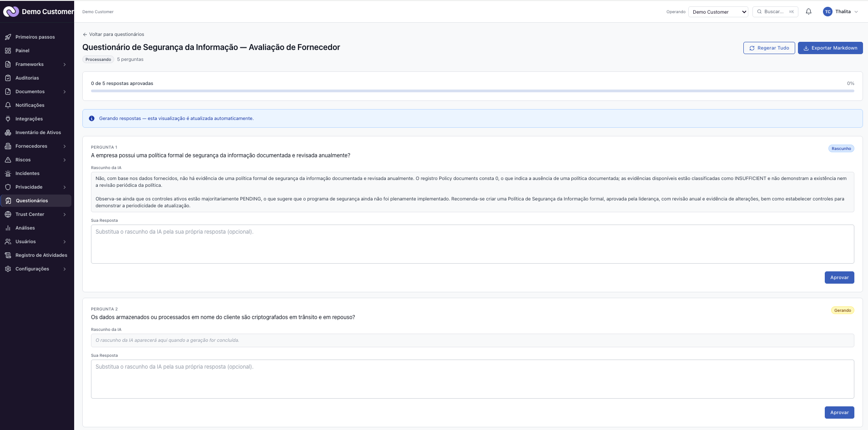Expand the Documentos submenu chevron

pos(65,92)
